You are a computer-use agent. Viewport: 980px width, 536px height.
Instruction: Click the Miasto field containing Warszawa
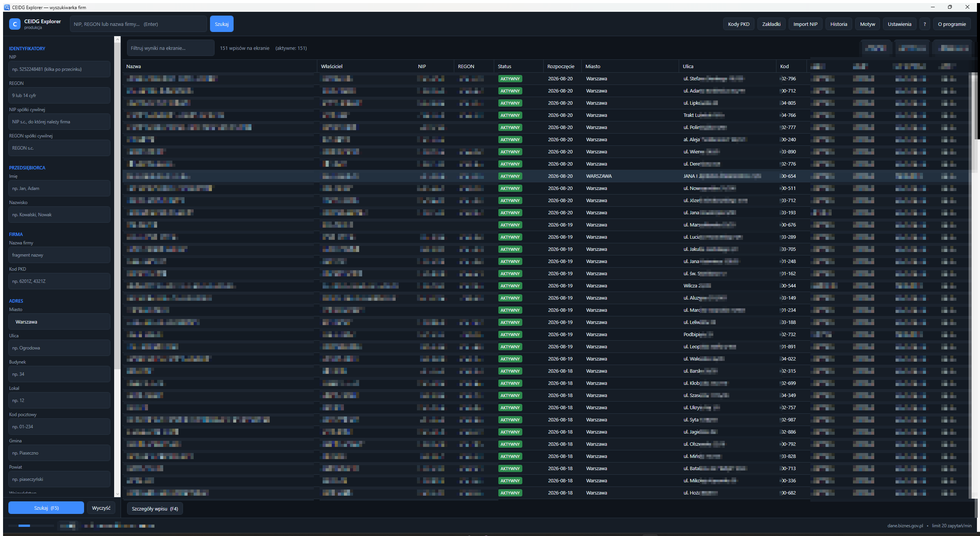(x=59, y=322)
